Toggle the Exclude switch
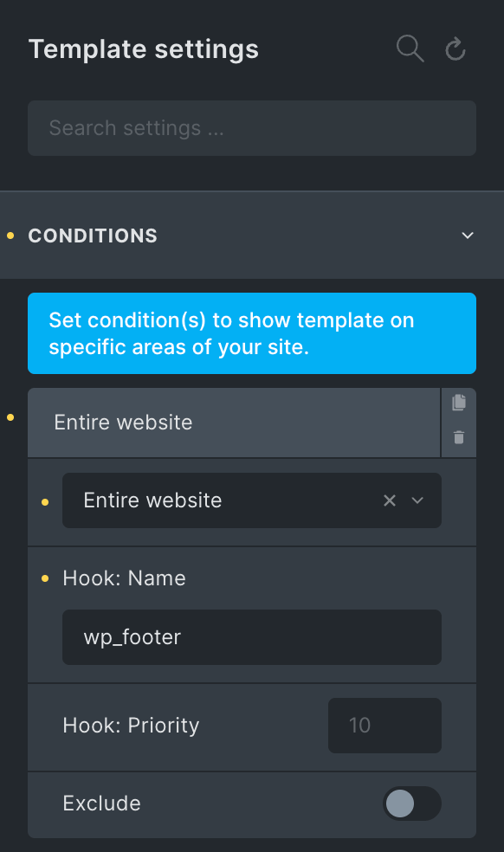The image size is (504, 852). click(412, 804)
